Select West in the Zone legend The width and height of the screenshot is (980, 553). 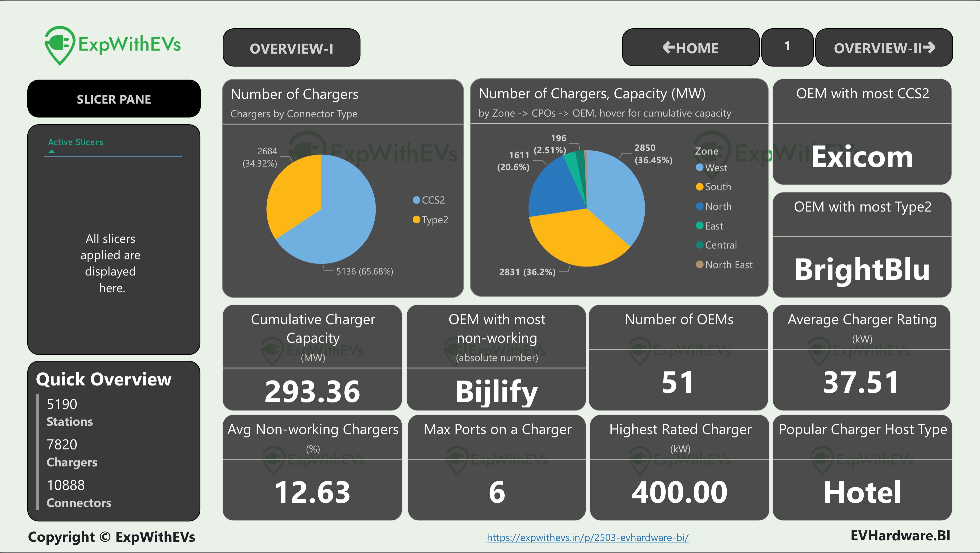pos(711,167)
